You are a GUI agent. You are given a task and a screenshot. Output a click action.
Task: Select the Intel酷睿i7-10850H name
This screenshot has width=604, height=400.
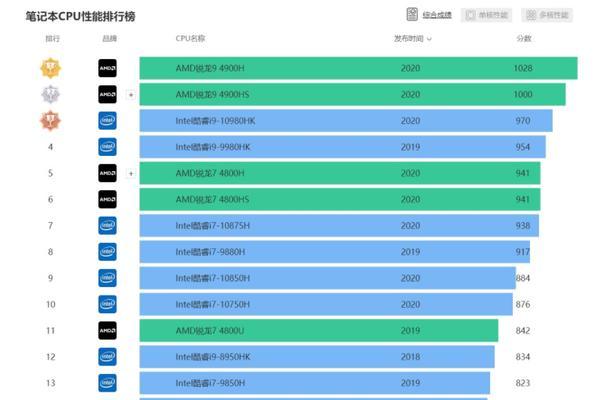[x=213, y=278]
